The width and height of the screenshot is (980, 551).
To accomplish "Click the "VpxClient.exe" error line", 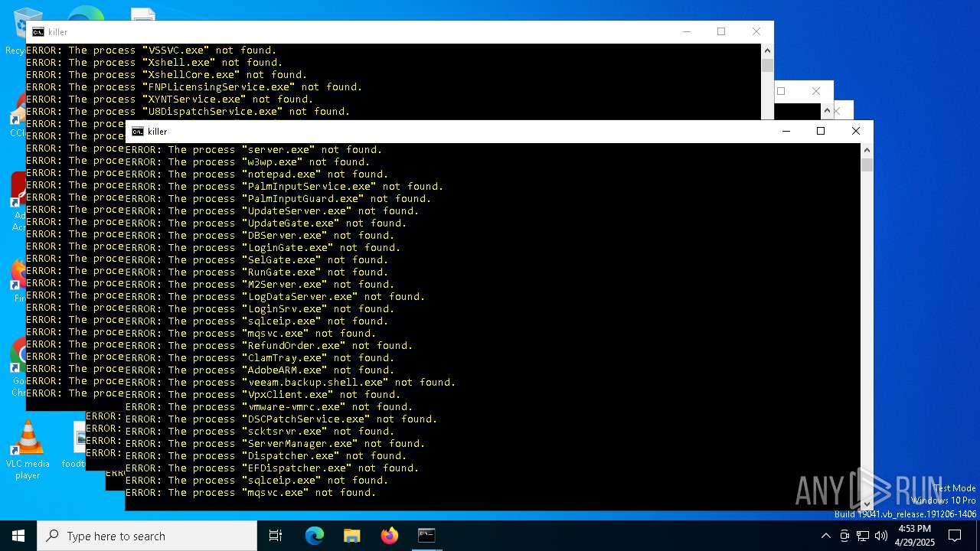I will point(263,395).
